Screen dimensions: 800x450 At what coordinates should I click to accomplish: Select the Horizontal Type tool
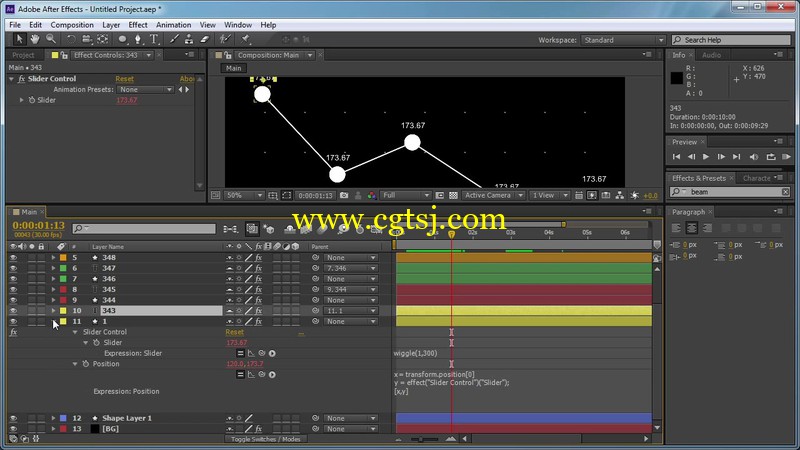[154, 39]
